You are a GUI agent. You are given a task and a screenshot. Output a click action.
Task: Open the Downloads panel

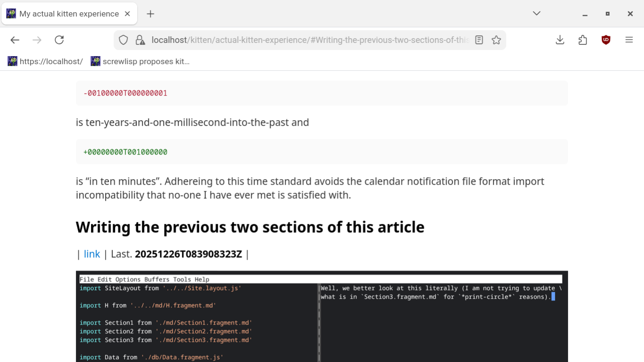560,40
